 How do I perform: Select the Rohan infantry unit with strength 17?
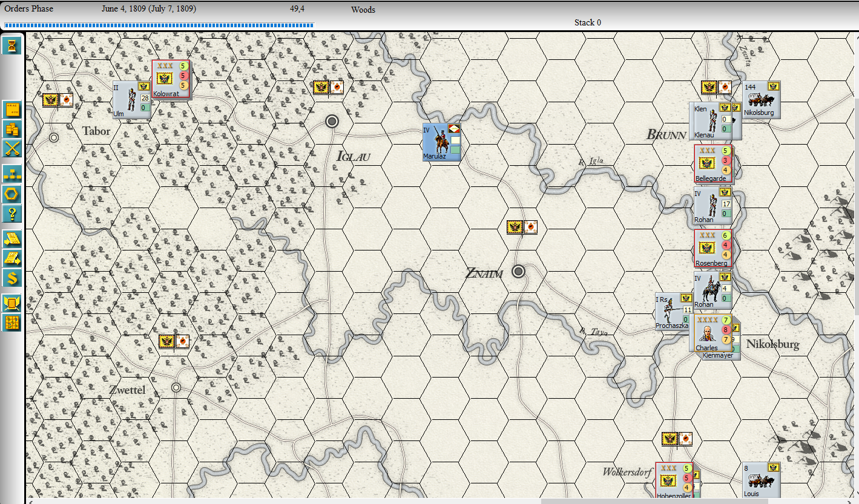coord(713,206)
